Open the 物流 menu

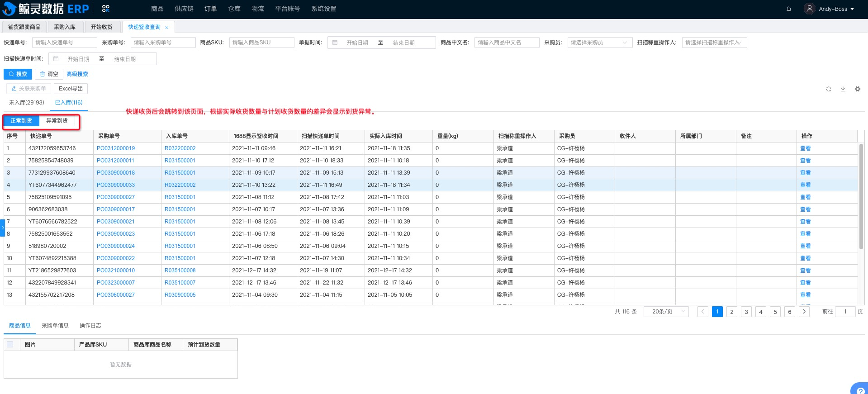coord(258,9)
